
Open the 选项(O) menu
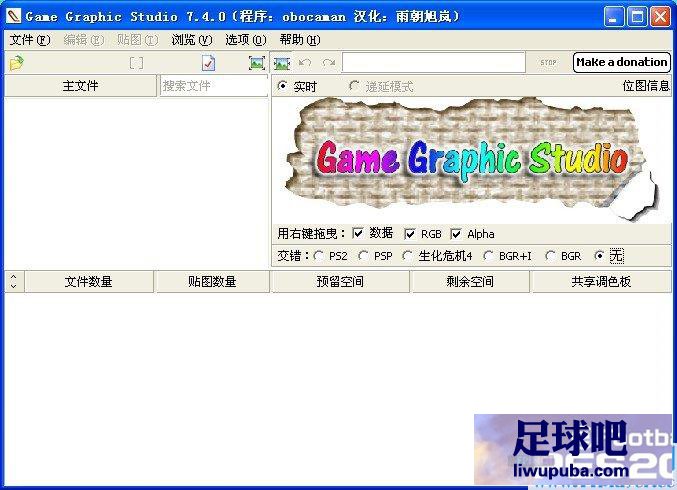(x=246, y=40)
